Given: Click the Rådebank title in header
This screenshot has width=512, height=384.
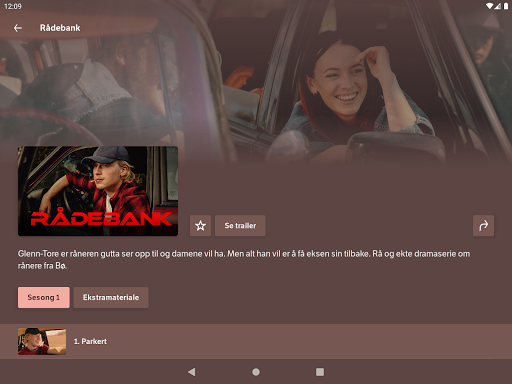Looking at the screenshot, I should [60, 28].
